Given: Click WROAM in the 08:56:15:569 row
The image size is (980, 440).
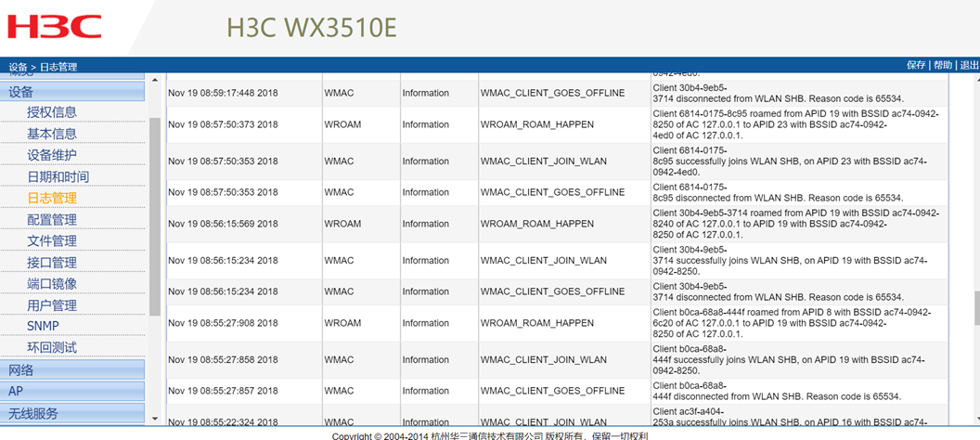Looking at the screenshot, I should pos(342,224).
